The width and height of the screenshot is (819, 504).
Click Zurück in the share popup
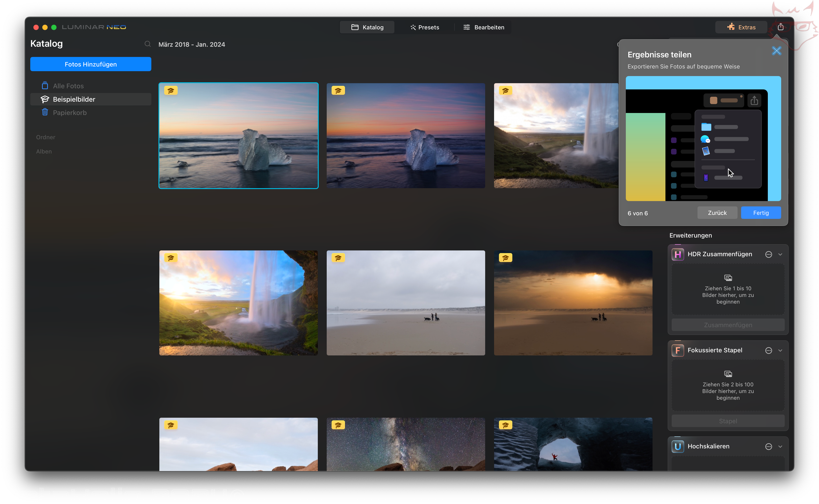tap(717, 213)
